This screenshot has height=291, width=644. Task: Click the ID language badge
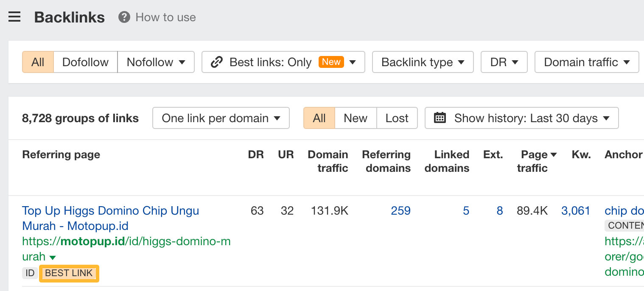pos(29,273)
